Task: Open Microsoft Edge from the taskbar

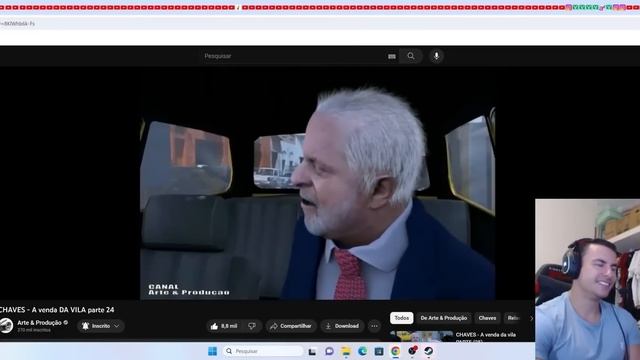Action: pos(362,351)
